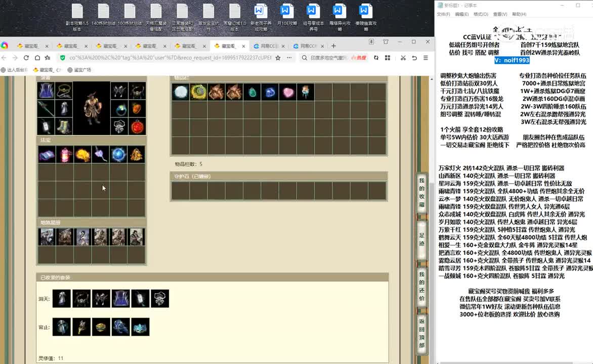Open 我的还价 side button

pyautogui.click(x=421, y=286)
